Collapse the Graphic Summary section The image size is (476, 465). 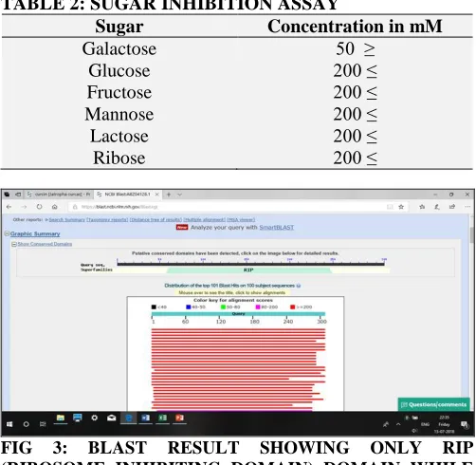click(x=7, y=233)
